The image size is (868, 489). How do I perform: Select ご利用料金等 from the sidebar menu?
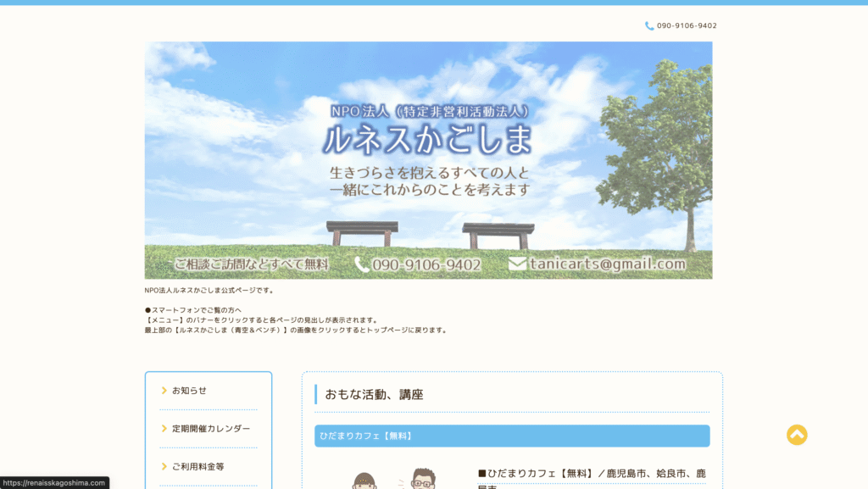pyautogui.click(x=198, y=467)
